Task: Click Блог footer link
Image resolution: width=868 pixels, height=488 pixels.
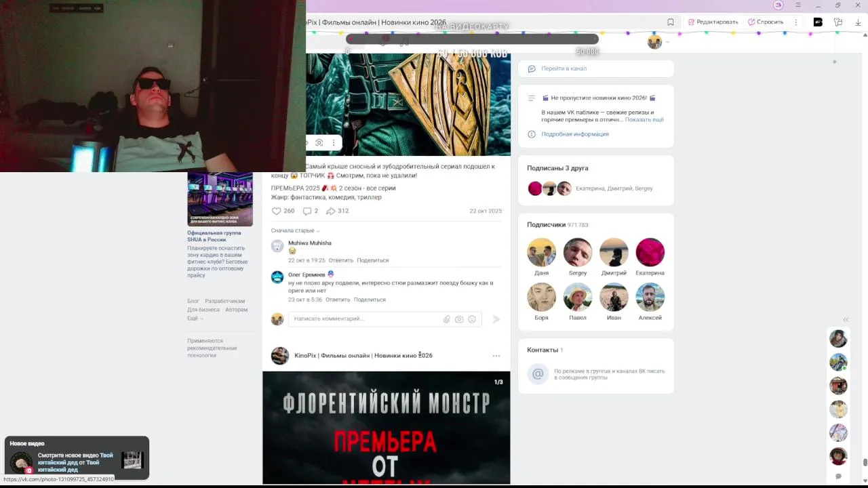Action: [193, 301]
